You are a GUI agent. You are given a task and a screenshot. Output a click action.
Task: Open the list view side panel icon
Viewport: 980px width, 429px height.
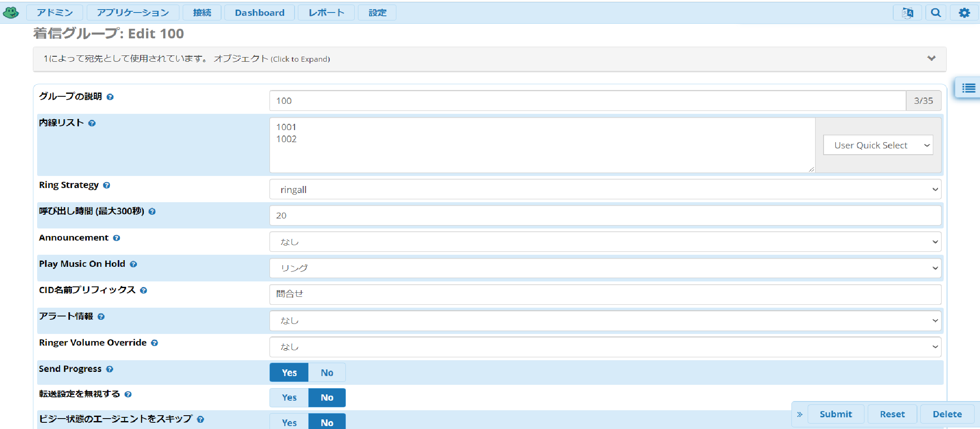coord(968,88)
